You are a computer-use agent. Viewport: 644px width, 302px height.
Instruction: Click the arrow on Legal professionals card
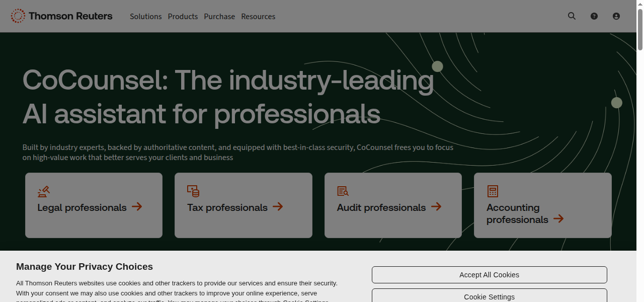[x=137, y=206]
